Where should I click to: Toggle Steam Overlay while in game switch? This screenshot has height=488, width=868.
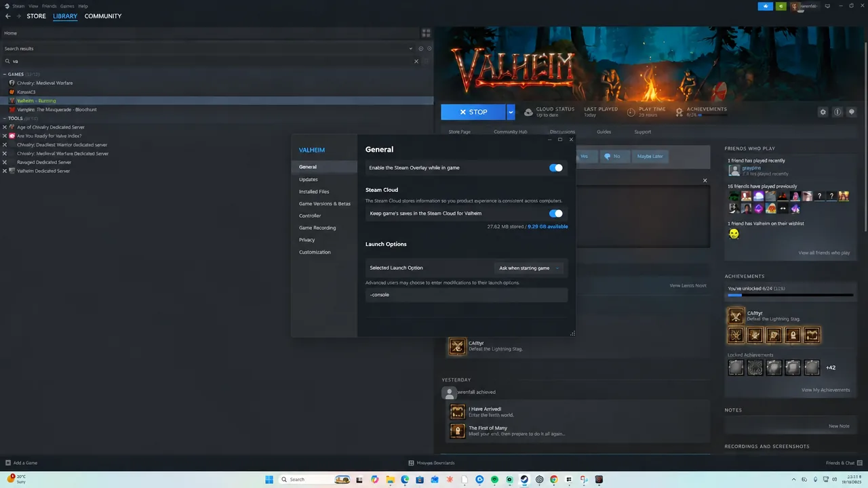(x=556, y=167)
